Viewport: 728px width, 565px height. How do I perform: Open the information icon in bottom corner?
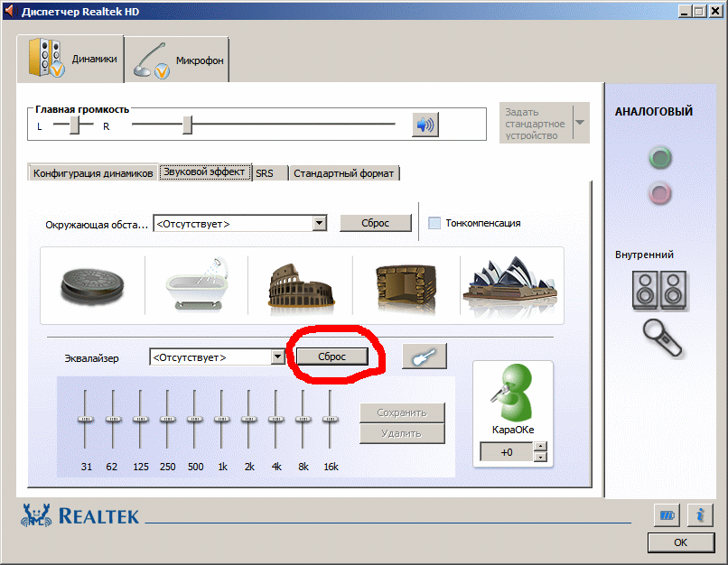(700, 514)
